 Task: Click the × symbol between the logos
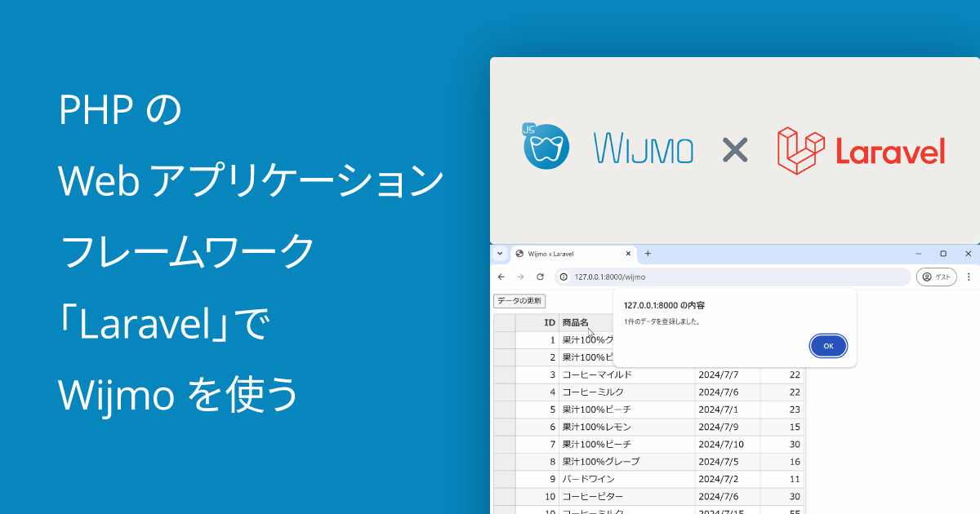point(735,150)
